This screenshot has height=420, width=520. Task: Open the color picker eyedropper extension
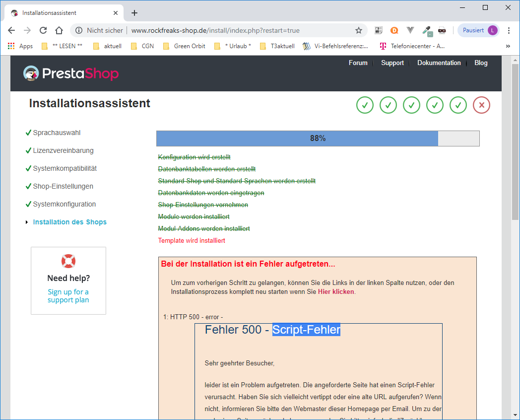427,31
